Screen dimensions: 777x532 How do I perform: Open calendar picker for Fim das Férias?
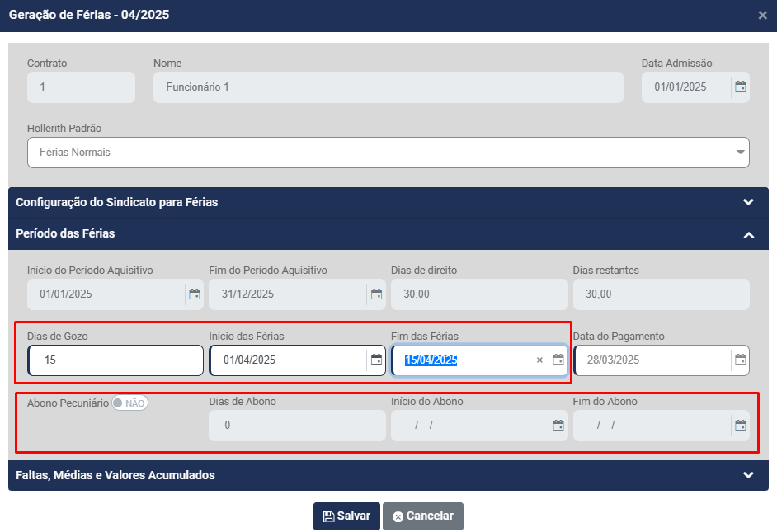558,360
